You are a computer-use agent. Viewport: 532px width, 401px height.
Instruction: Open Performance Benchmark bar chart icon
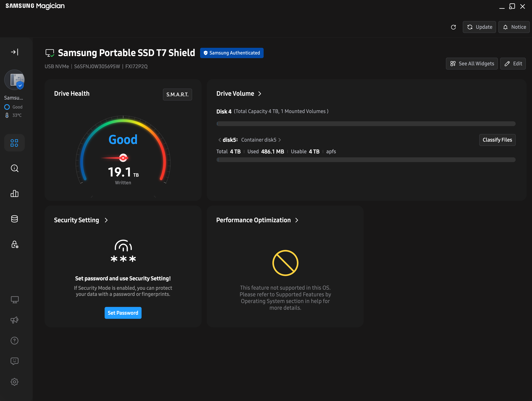[x=14, y=193]
